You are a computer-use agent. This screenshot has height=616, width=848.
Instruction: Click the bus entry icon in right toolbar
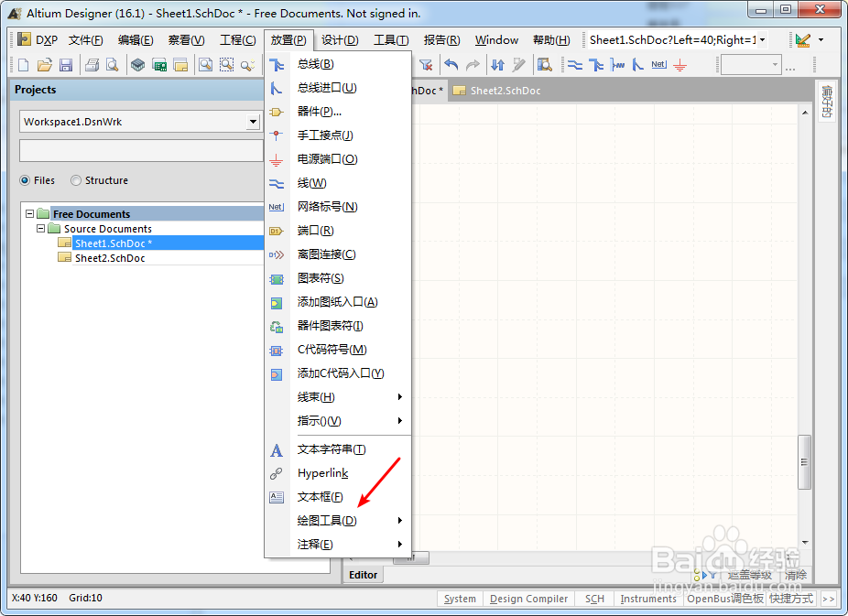point(638,65)
